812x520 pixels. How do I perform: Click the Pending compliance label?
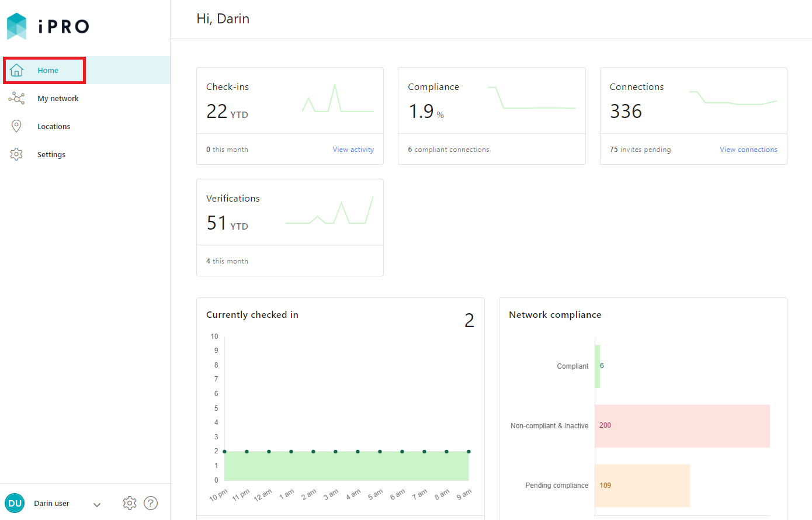(557, 486)
